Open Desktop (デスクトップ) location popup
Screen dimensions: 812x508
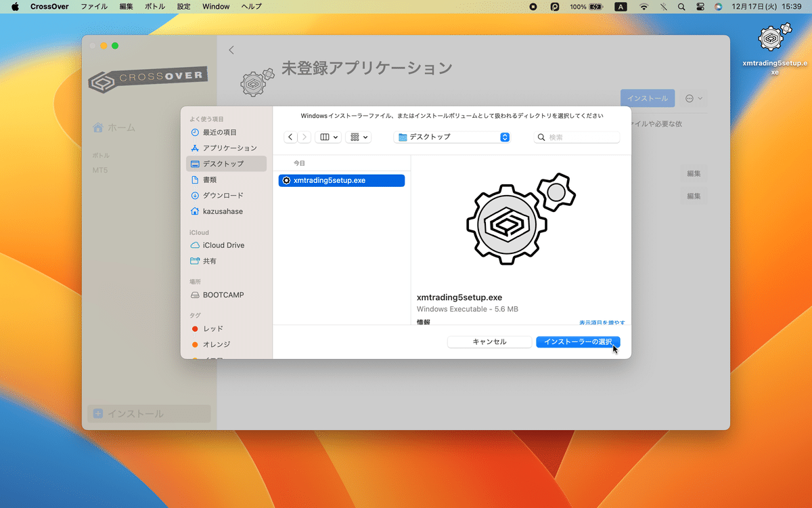point(452,137)
